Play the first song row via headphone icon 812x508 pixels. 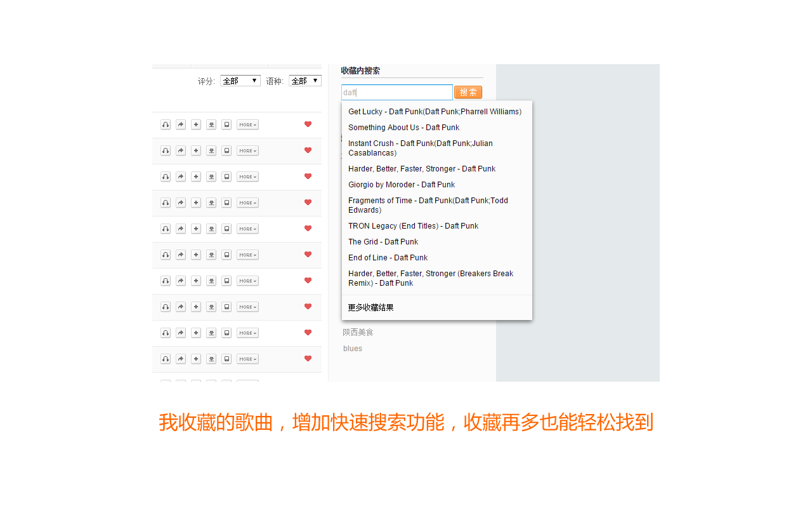[x=166, y=124]
